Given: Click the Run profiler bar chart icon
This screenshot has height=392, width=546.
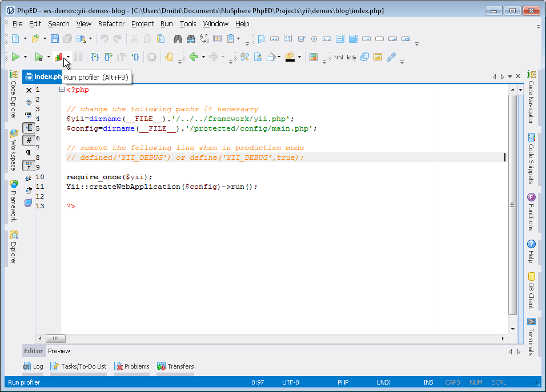Looking at the screenshot, I should pyautogui.click(x=58, y=56).
